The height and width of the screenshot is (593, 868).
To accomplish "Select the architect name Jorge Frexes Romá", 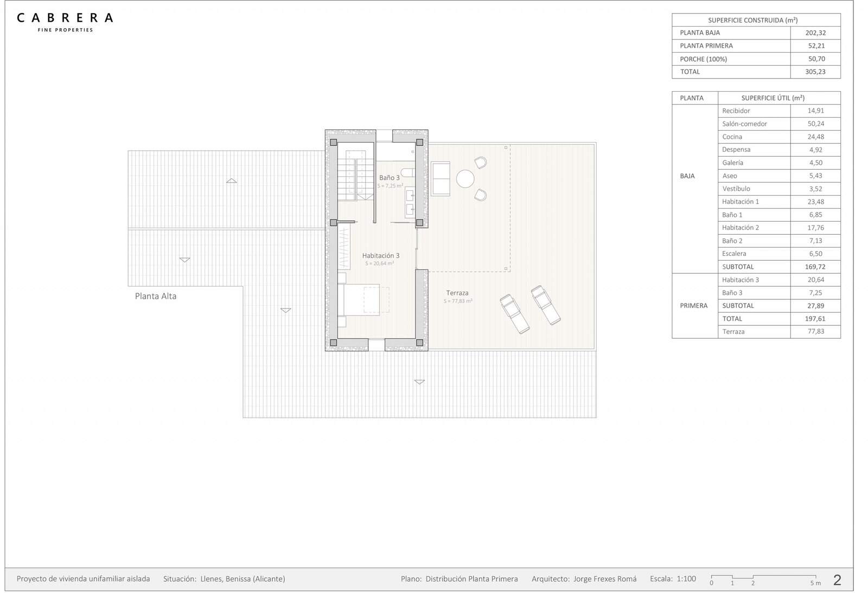I will click(604, 579).
